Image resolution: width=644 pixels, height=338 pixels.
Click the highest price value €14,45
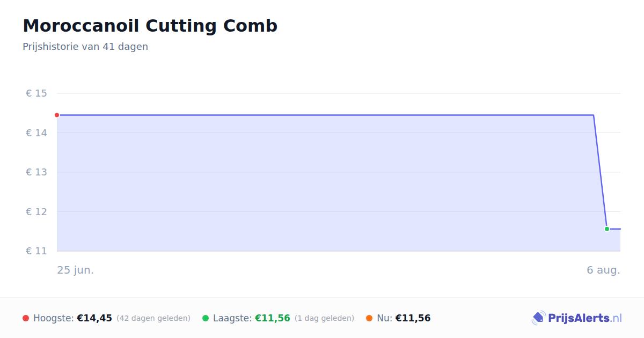pyautogui.click(x=94, y=318)
